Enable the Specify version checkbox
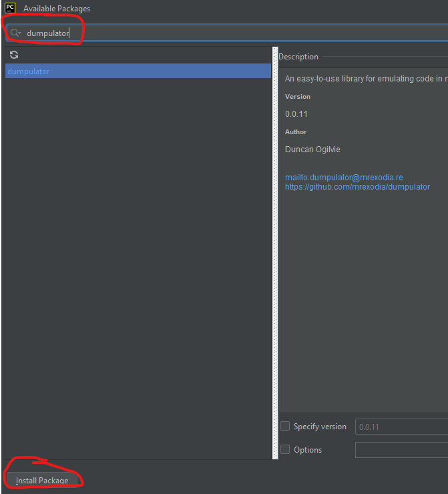Image resolution: width=448 pixels, height=494 pixels. (x=285, y=427)
